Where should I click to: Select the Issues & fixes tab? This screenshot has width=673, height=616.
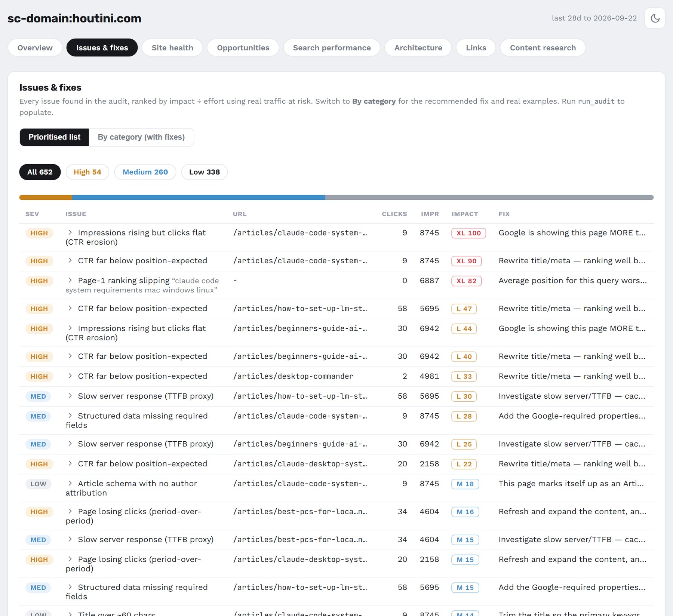[x=102, y=47]
